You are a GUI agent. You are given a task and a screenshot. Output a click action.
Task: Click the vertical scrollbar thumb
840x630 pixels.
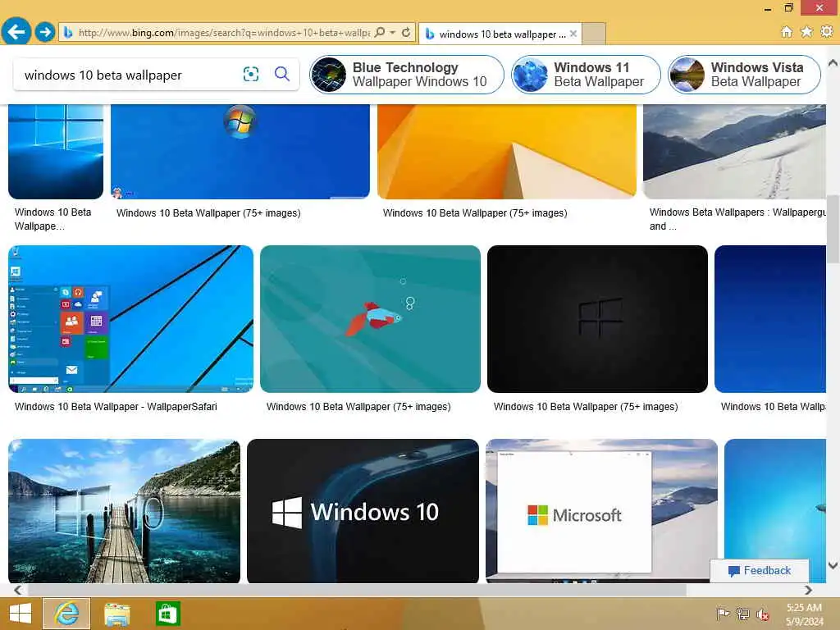833,230
